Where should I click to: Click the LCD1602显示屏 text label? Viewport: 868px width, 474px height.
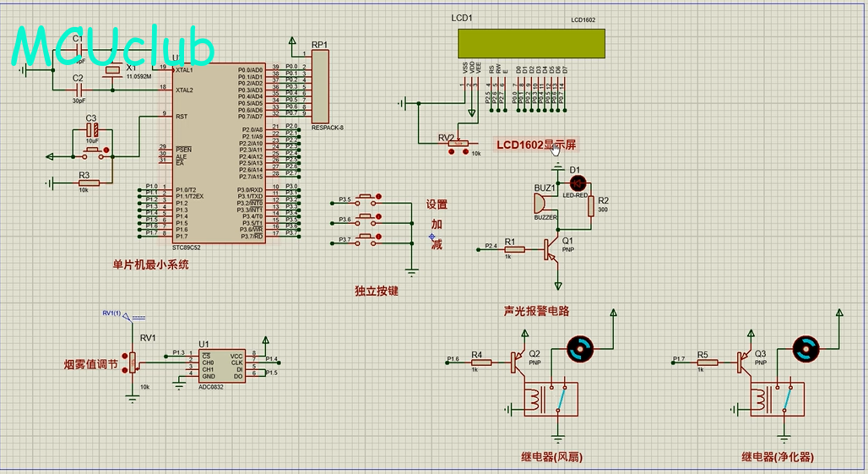(536, 144)
